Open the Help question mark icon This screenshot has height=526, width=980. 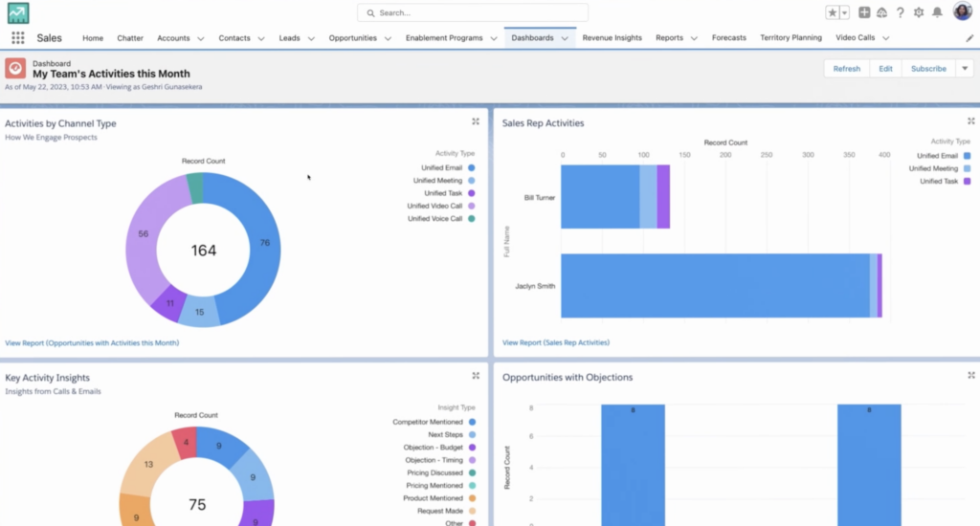[900, 12]
